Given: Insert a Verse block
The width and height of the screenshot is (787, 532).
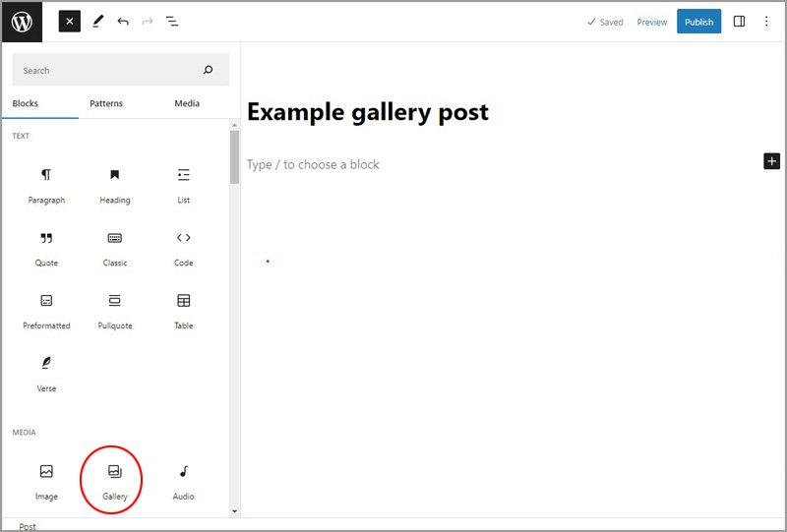Looking at the screenshot, I should [46, 375].
